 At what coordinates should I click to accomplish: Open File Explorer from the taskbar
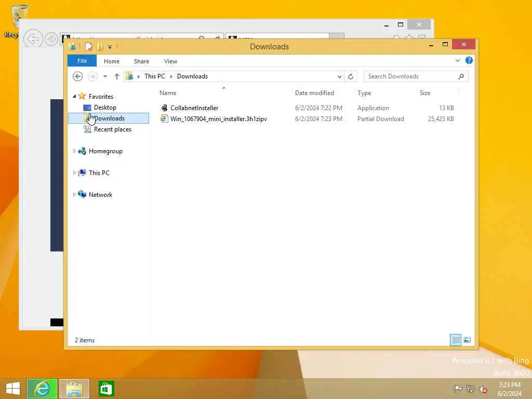(x=74, y=389)
